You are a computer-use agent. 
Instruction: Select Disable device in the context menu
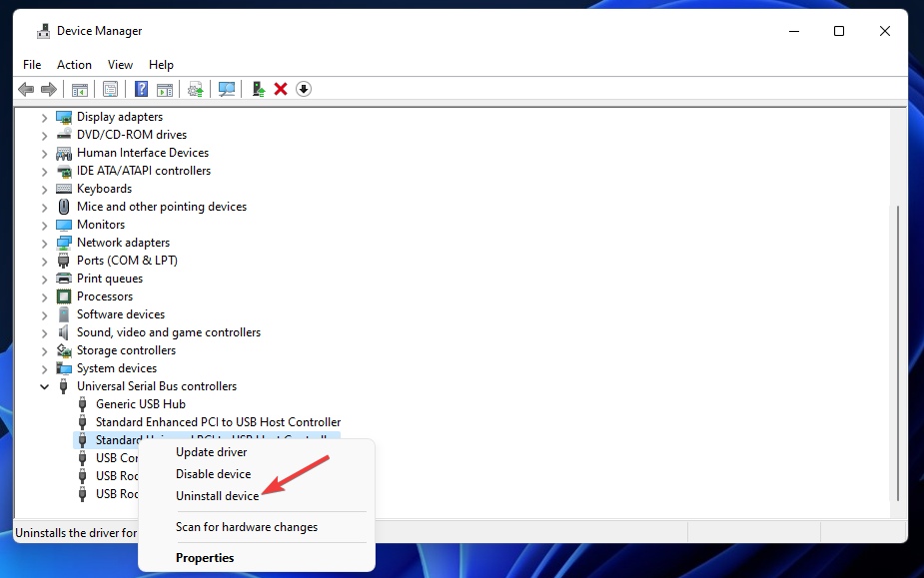(x=213, y=473)
